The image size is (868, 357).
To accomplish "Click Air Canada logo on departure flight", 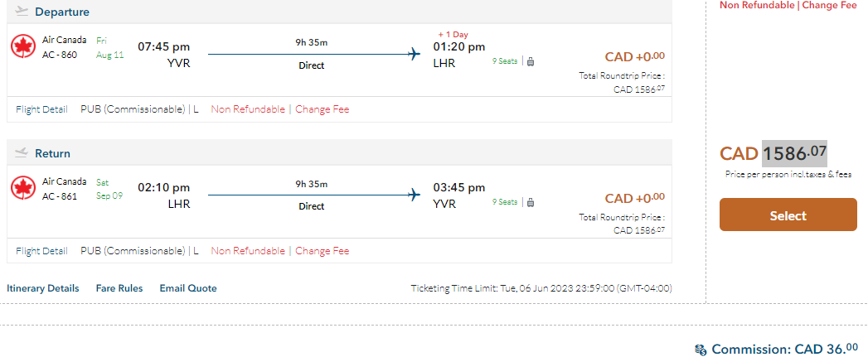I will 23,46.
